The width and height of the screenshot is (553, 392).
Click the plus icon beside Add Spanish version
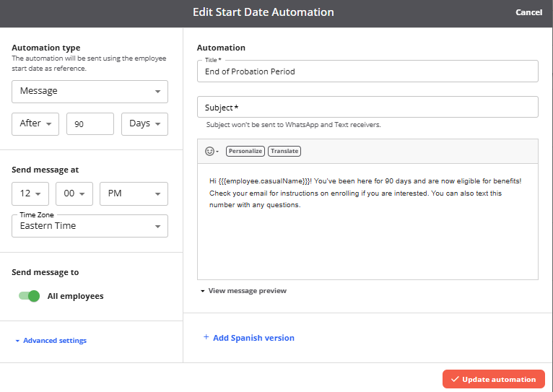(x=206, y=337)
